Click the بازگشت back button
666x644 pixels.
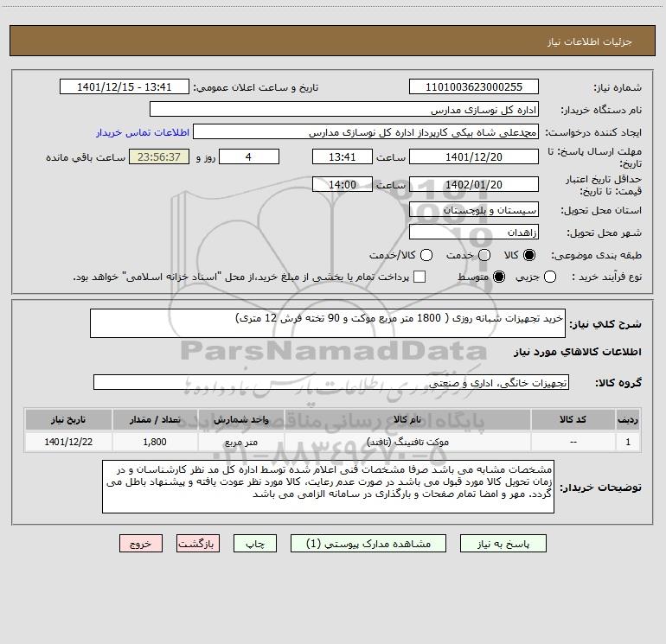point(198,544)
